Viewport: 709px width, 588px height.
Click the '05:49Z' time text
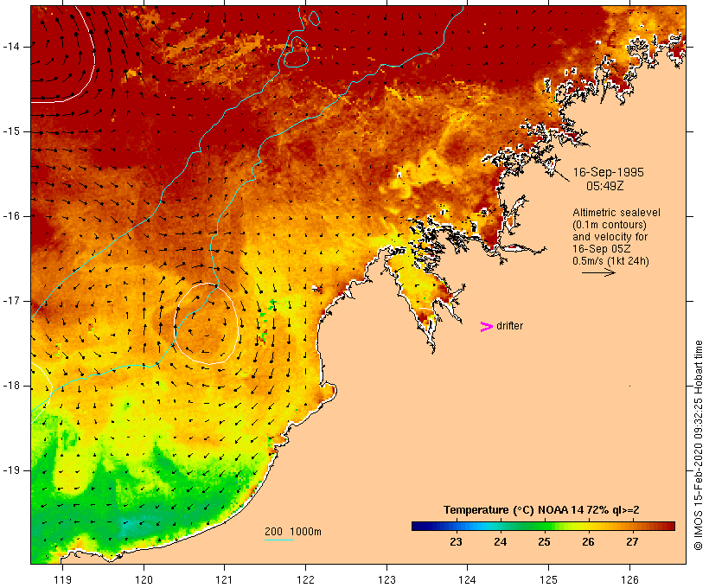(x=605, y=186)
